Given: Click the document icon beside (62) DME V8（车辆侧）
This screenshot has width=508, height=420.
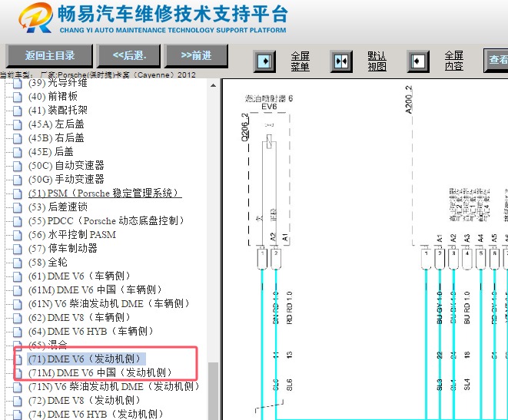Looking at the screenshot, I should (x=18, y=318).
